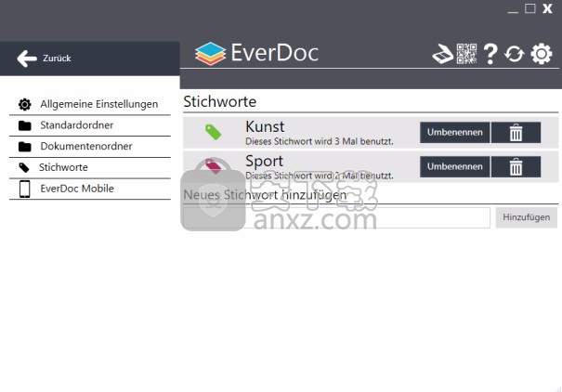Open the scanner icon in header
The width and height of the screenshot is (562, 392).
443,55
